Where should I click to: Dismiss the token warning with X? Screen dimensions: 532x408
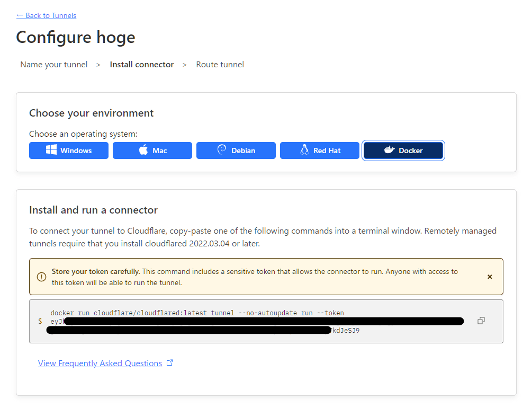pos(490,277)
